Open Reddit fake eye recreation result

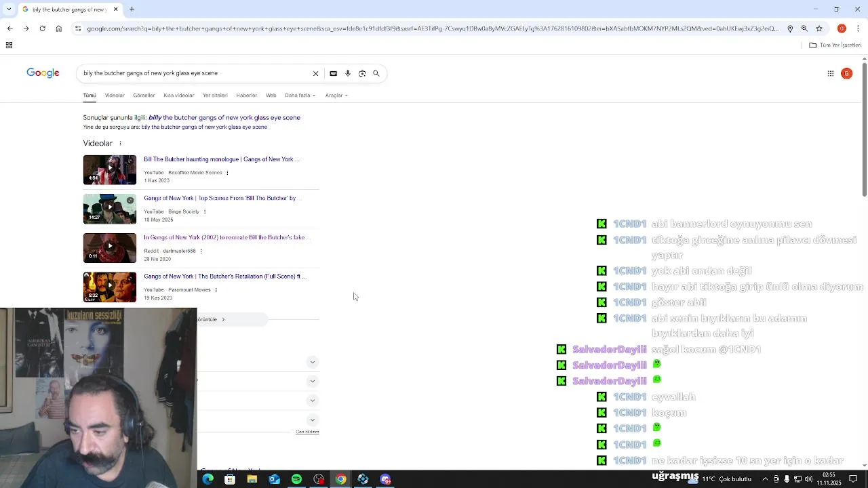[x=224, y=238]
